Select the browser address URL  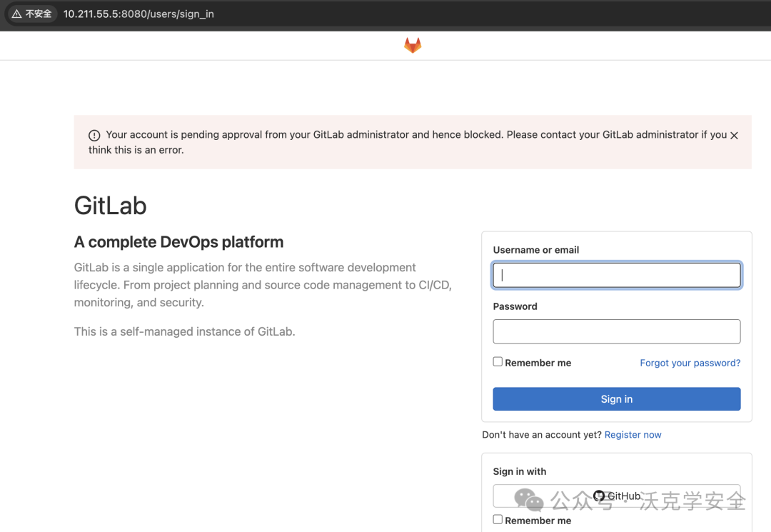138,14
